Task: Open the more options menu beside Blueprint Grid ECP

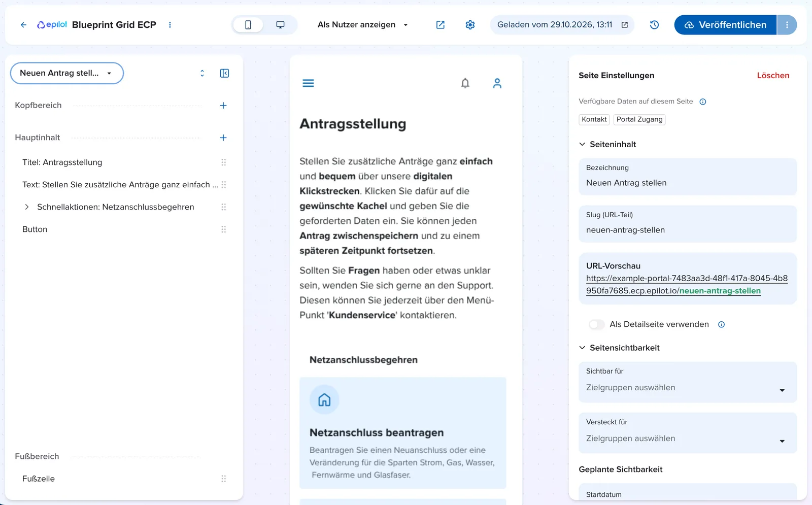Action: pos(170,25)
